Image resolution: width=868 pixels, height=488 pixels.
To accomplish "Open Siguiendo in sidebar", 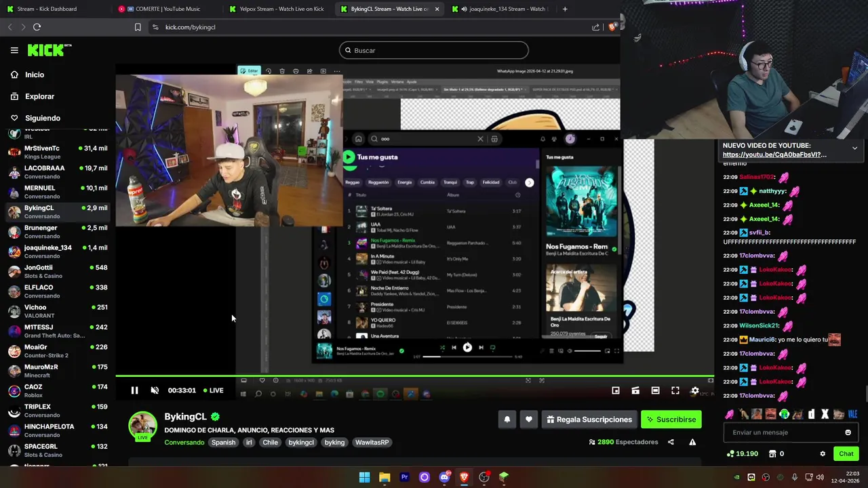I will pos(43,118).
